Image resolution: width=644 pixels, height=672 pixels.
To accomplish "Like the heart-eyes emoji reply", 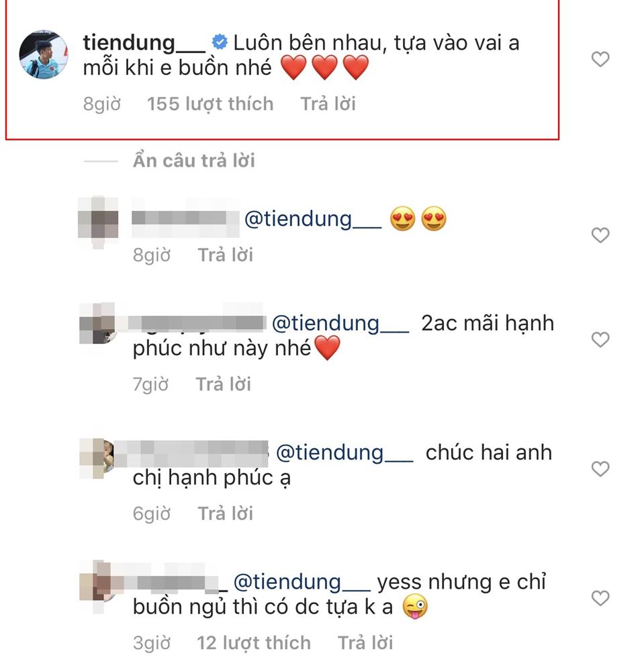I will [x=600, y=235].
